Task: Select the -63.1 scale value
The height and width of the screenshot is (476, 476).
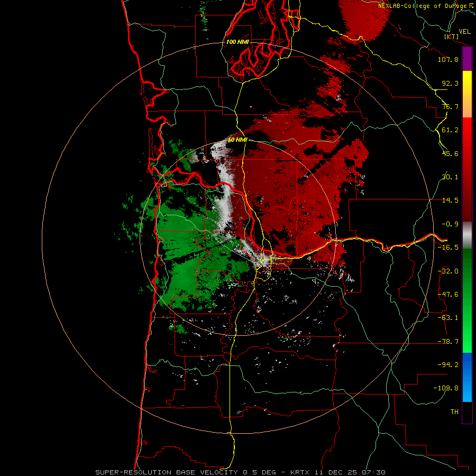Action: [x=448, y=318]
